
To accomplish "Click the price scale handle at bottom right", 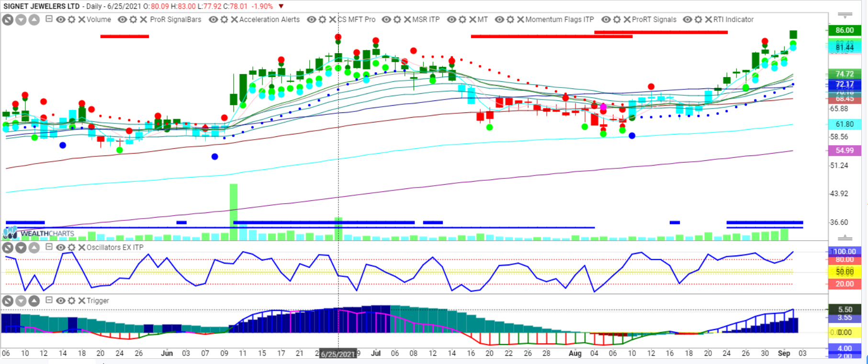I will pos(845,237).
